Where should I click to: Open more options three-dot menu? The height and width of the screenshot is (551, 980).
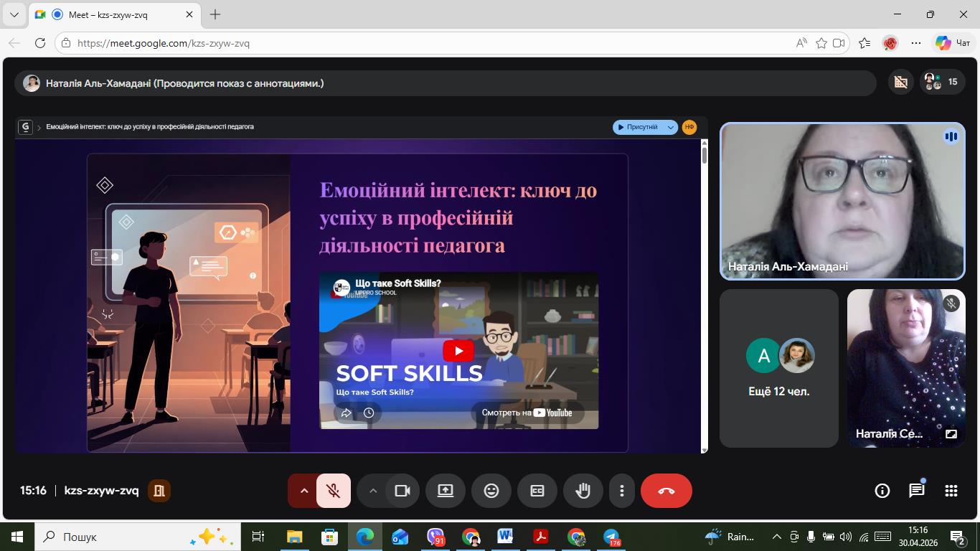coord(622,491)
